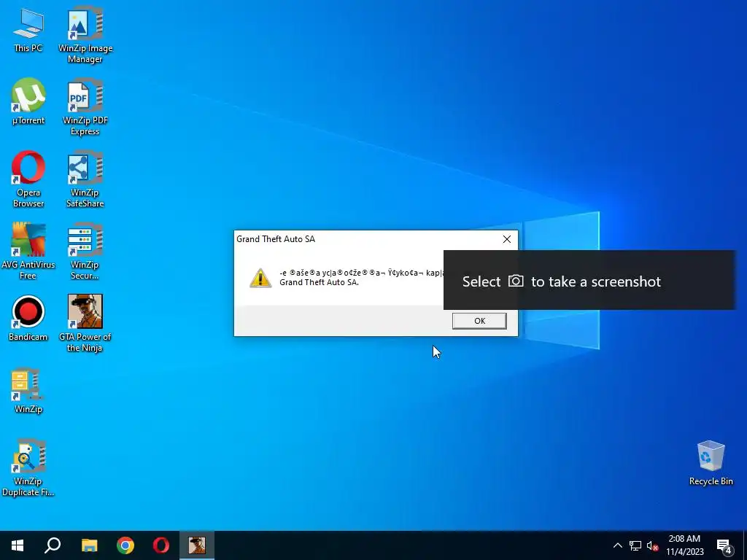Show hidden system tray icons
Viewport: 747px width, 560px height.
click(617, 545)
